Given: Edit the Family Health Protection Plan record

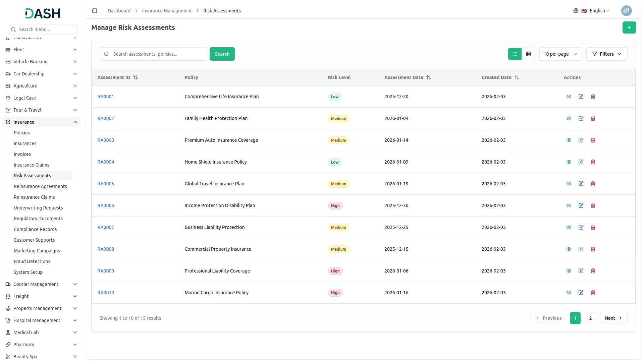Looking at the screenshot, I should [x=581, y=118].
